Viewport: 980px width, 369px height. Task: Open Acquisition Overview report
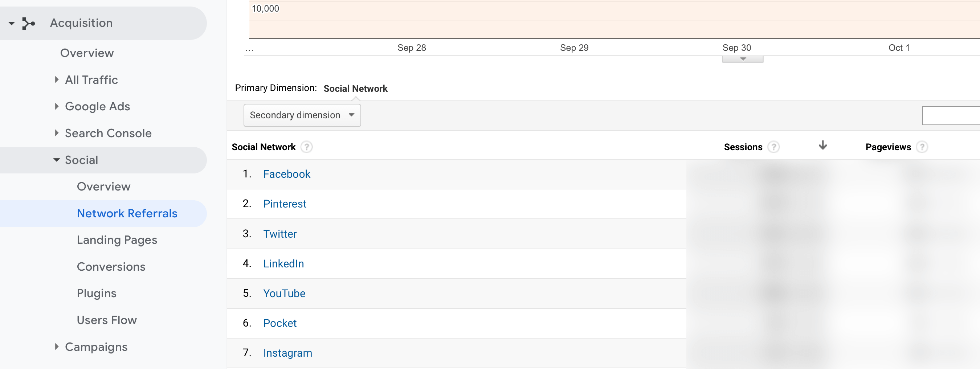[x=87, y=53]
